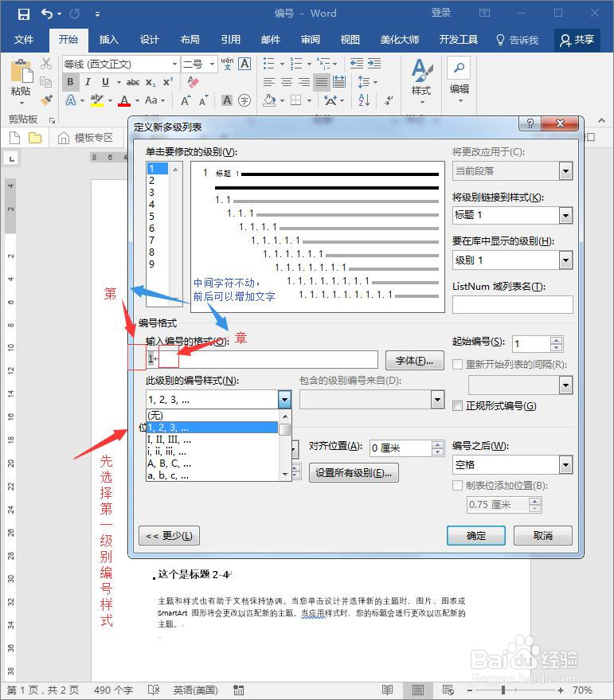Click the Clear Formatting eraser icon

pyautogui.click(x=193, y=82)
